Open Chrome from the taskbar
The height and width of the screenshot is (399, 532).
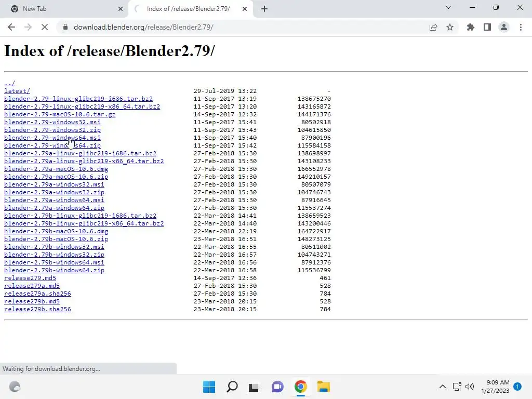pos(301,387)
